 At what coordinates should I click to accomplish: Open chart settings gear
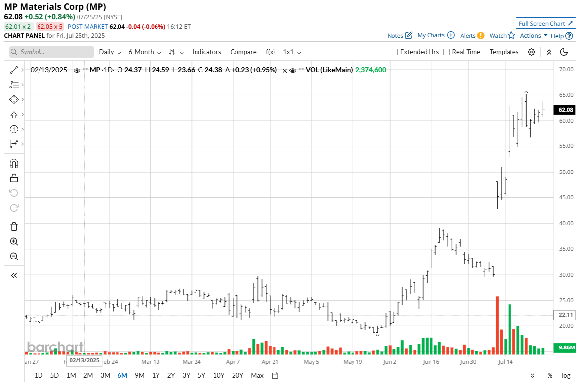coord(531,52)
